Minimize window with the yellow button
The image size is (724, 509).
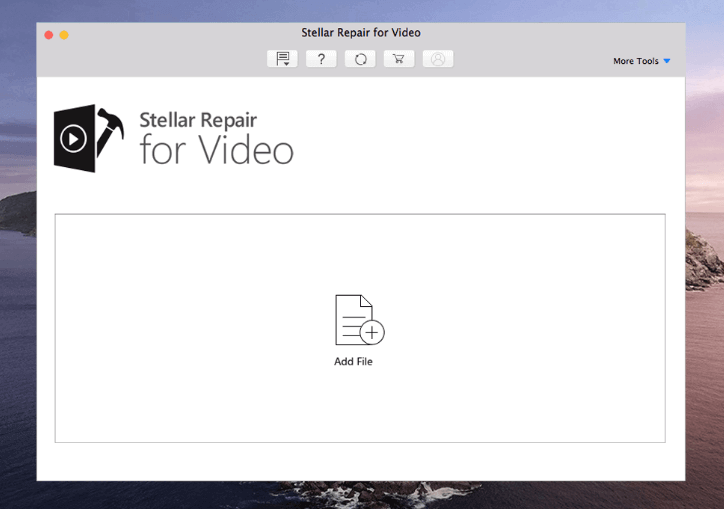pos(64,35)
